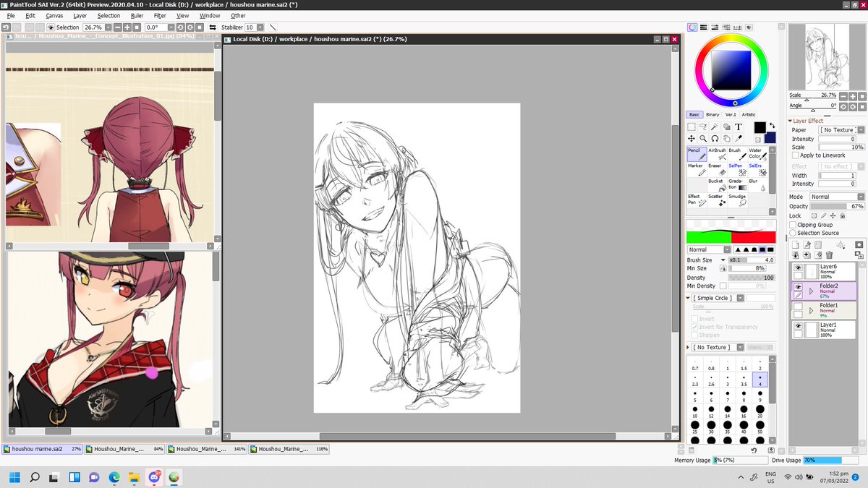Viewport: 868px width, 488px height.
Task: Select the Pencil tool
Action: [697, 154]
